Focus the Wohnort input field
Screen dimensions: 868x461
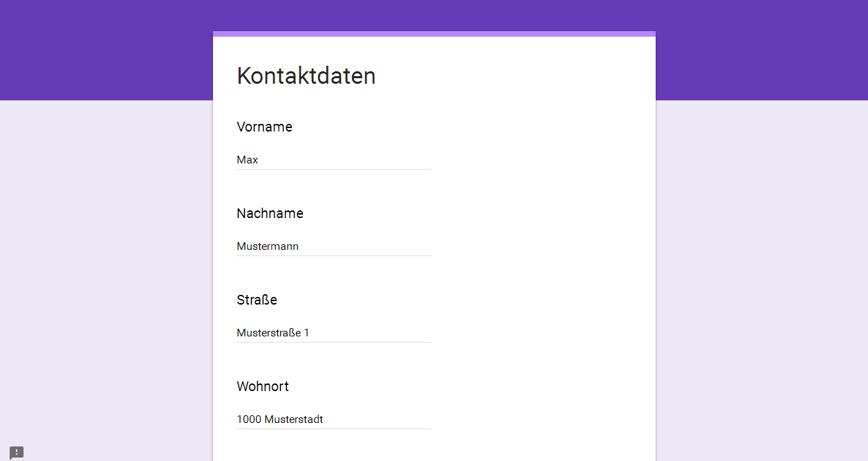point(334,419)
